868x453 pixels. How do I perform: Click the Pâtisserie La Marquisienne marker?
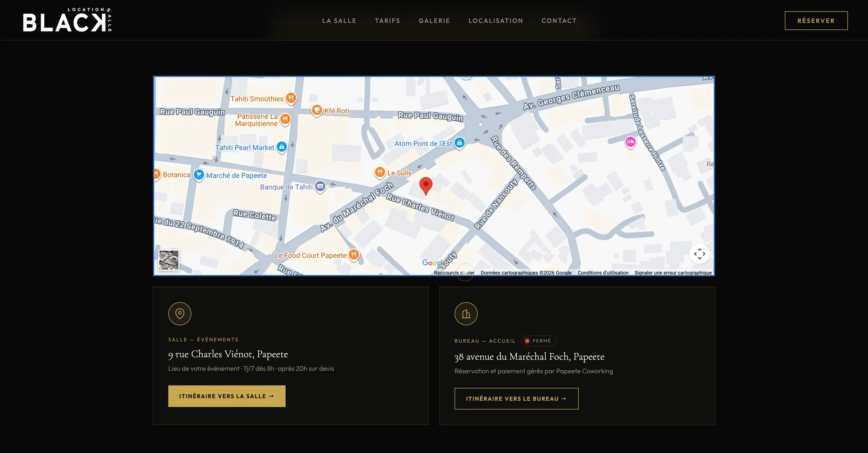pos(285,119)
